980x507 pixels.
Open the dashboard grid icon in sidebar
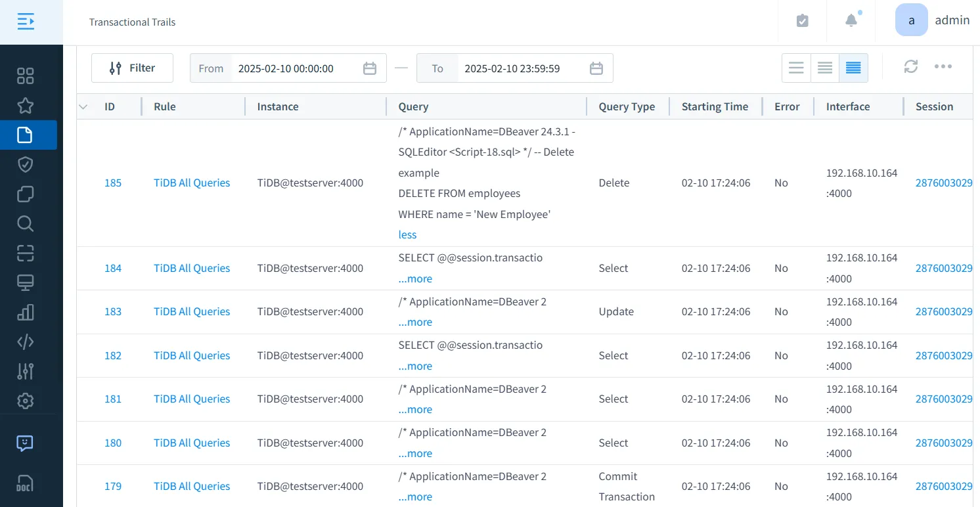25,76
